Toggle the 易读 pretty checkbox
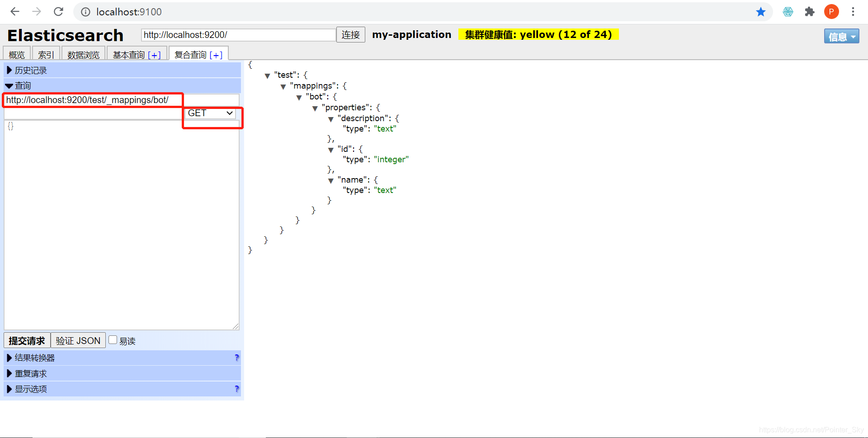Screen dimensions: 868x438 click(113, 340)
